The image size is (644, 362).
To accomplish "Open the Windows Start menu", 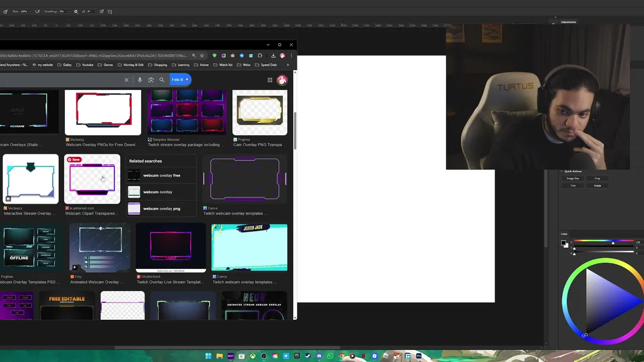I will coord(208,356).
